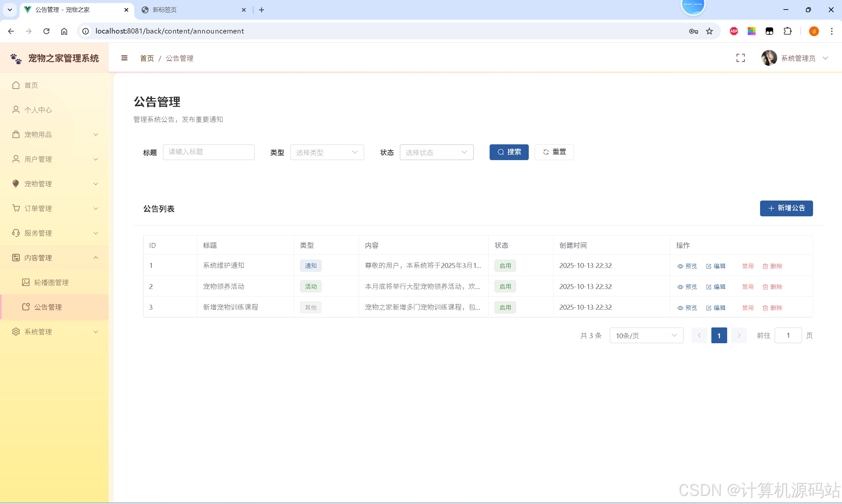842x504 pixels.
Task: Open the tab search dropdown arrow
Action: coord(10,10)
